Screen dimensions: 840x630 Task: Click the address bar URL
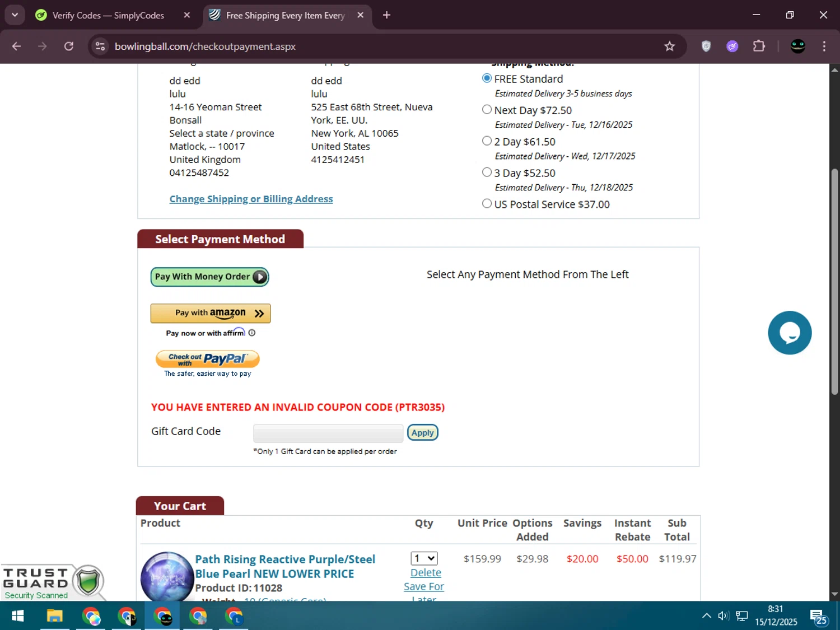[205, 46]
